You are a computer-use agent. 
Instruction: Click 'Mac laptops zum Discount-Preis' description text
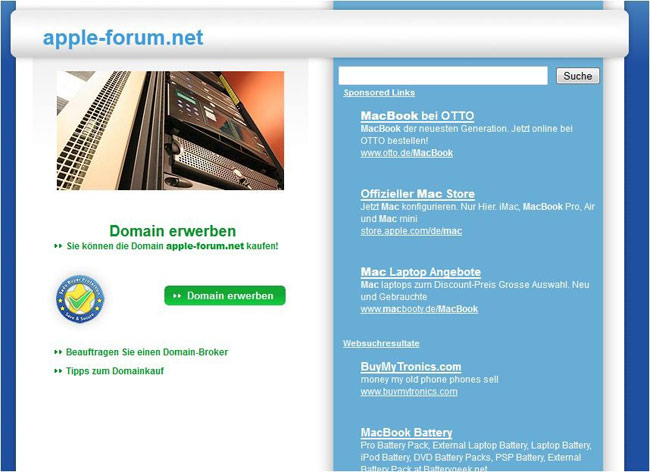(x=475, y=291)
